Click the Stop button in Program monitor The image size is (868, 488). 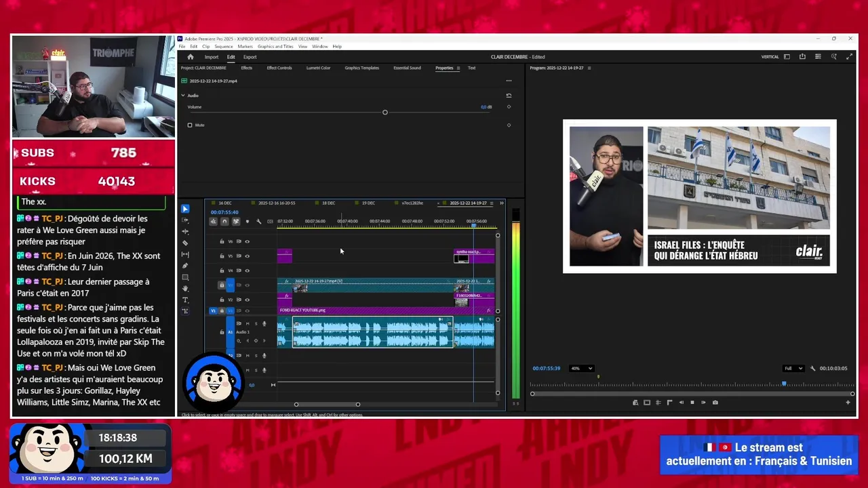click(x=692, y=403)
